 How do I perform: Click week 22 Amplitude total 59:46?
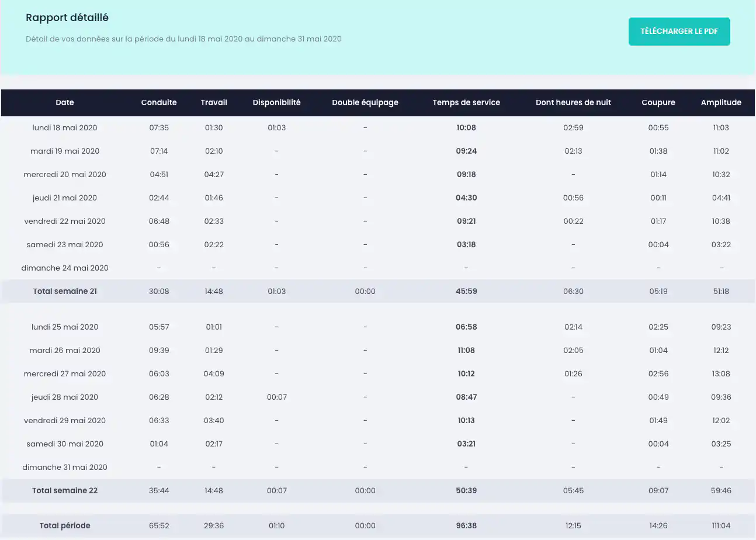coord(721,490)
